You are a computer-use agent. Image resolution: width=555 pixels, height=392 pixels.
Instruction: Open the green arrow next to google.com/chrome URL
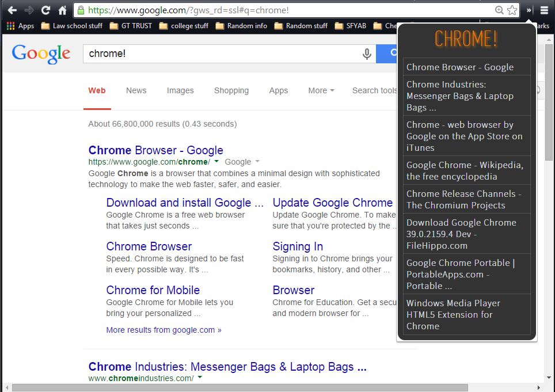pos(216,161)
